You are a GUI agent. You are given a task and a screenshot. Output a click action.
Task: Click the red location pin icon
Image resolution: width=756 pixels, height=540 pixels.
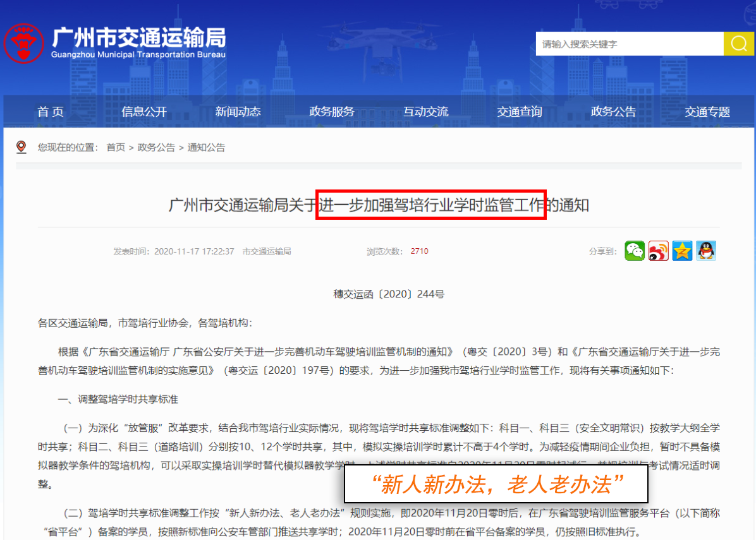tap(21, 147)
